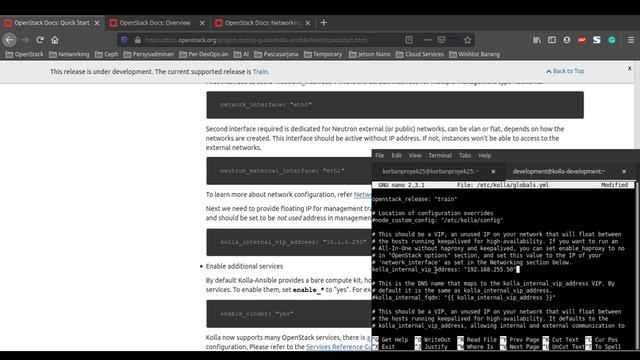
Task: Open Firefox hamburger menu
Action: tap(631, 40)
